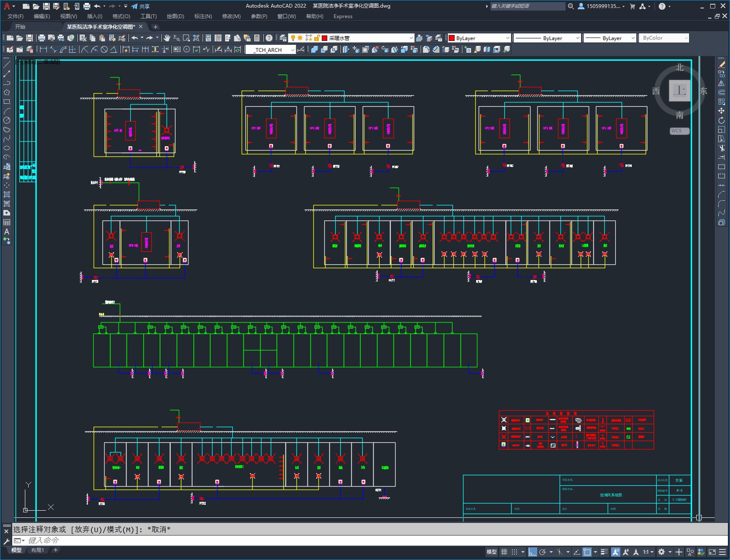Open the ByColor plot style dropdown
Viewport: 730px width, 560px height.
click(x=664, y=38)
